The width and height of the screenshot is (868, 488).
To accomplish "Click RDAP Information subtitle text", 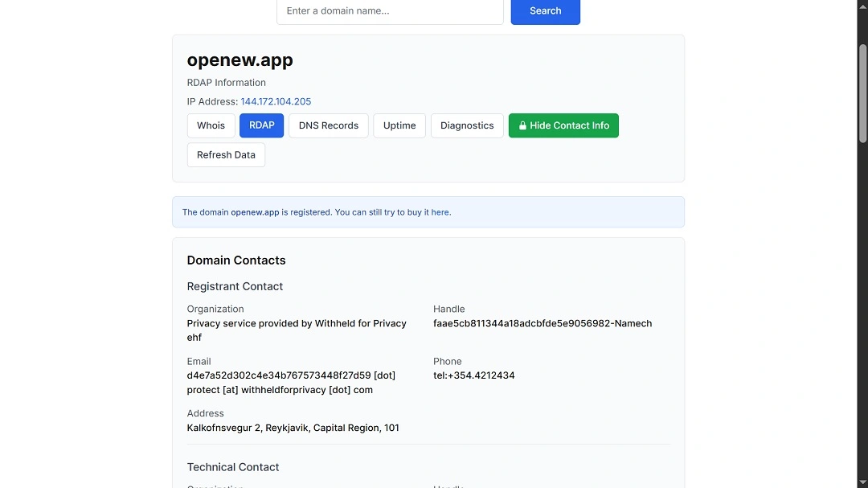I will click(226, 83).
